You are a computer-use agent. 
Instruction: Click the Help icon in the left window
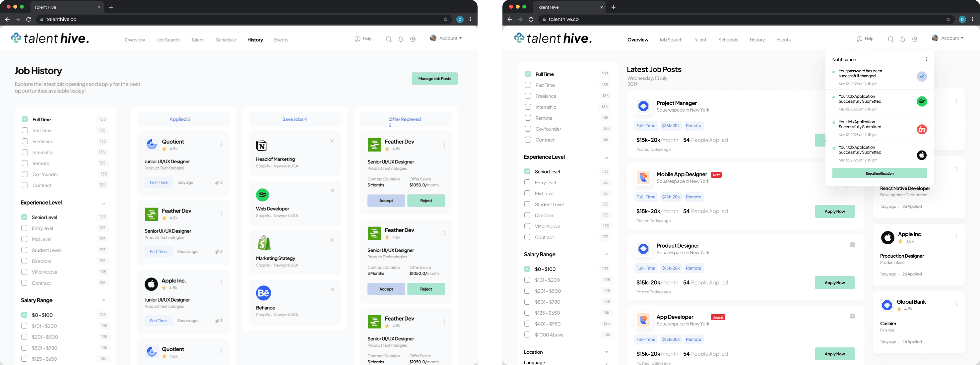pyautogui.click(x=357, y=39)
